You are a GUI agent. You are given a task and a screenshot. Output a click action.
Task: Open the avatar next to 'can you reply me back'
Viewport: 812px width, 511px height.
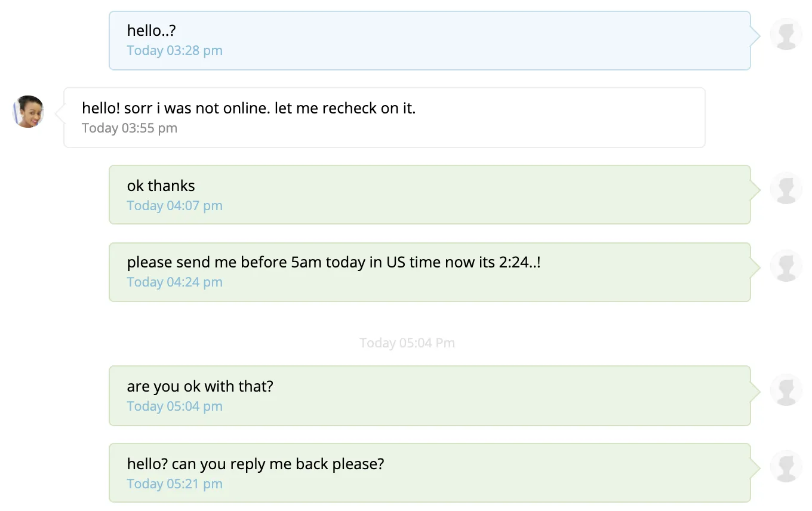click(x=786, y=466)
